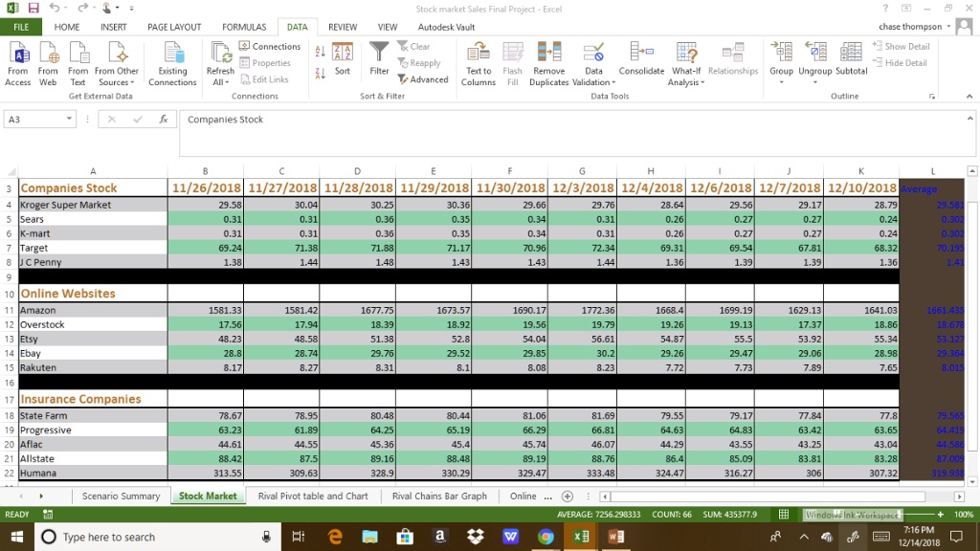The width and height of the screenshot is (980, 551).
Task: Show Detail in the outline
Action: 900,46
